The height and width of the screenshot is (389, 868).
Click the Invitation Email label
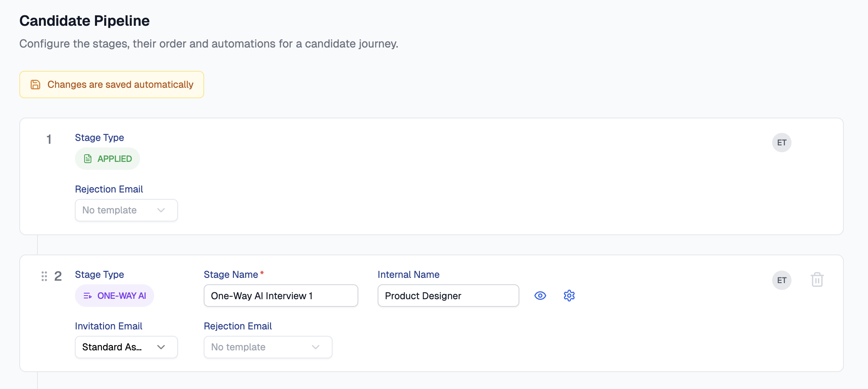pyautogui.click(x=109, y=326)
